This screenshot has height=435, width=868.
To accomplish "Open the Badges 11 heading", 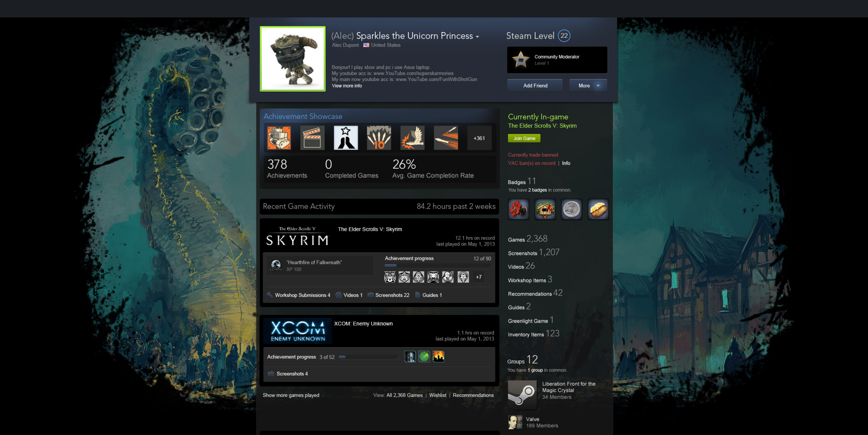I will 522,181.
